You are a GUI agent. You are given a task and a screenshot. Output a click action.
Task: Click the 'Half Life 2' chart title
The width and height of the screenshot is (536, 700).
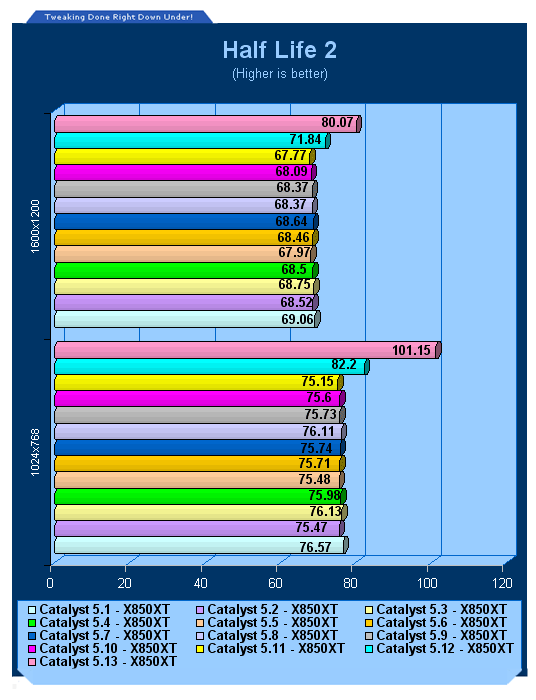tap(280, 50)
